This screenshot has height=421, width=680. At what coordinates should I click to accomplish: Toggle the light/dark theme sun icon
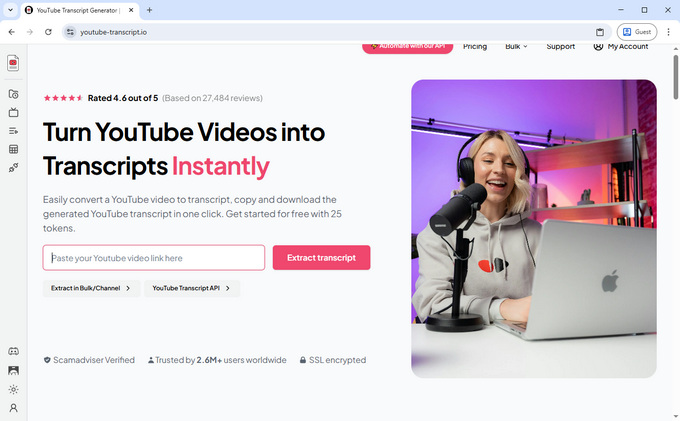tap(13, 389)
